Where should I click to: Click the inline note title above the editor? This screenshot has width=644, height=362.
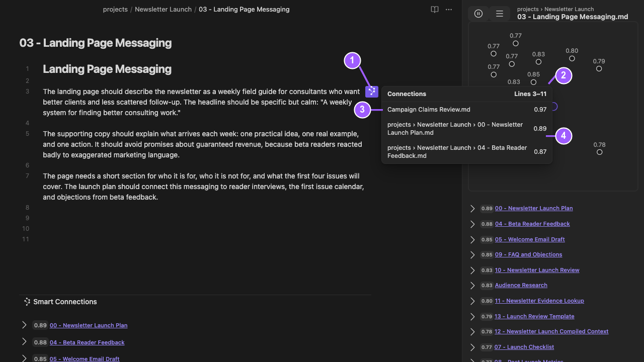coord(96,43)
